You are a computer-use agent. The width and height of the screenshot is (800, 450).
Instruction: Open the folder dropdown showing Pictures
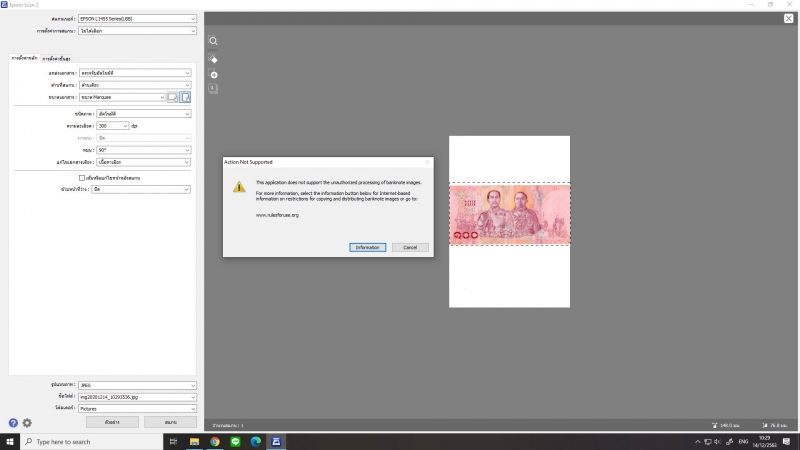(x=137, y=409)
